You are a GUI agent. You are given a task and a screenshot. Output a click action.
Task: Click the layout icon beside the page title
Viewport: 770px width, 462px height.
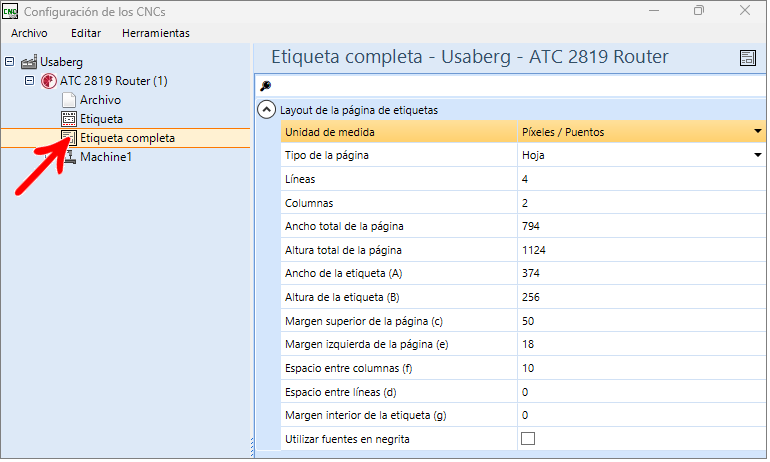point(747,58)
